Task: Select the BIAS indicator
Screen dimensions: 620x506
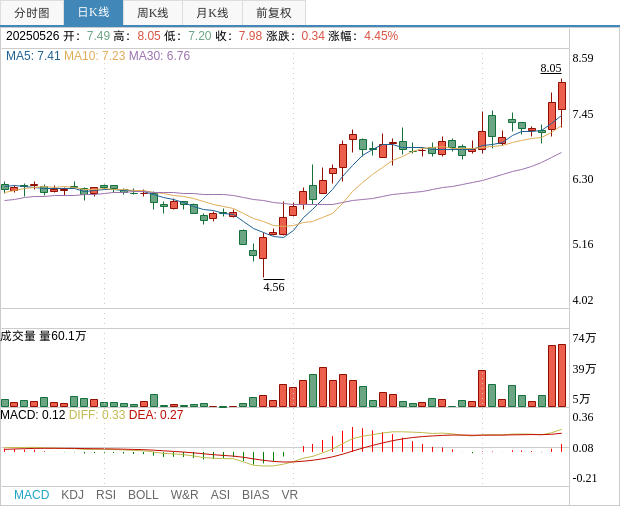Action: pos(255,495)
